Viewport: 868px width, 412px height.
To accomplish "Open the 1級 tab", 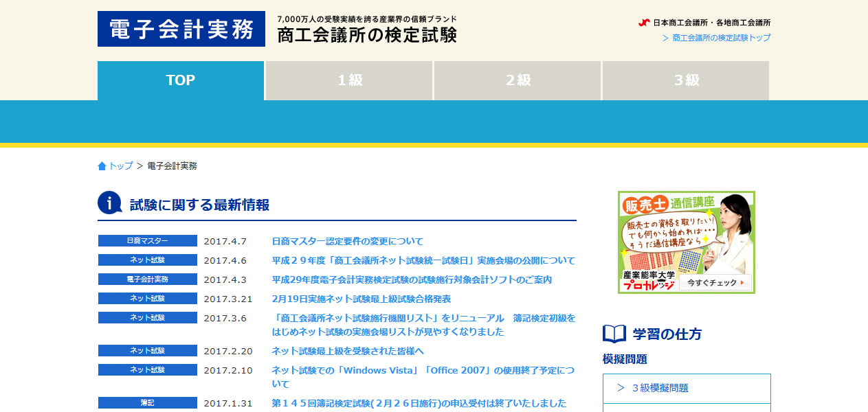I will [349, 80].
